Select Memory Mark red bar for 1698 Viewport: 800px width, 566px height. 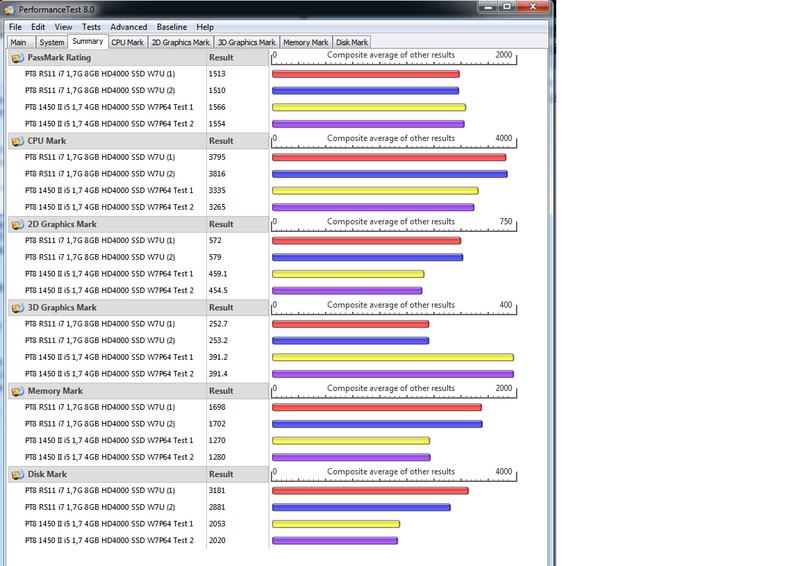click(377, 407)
